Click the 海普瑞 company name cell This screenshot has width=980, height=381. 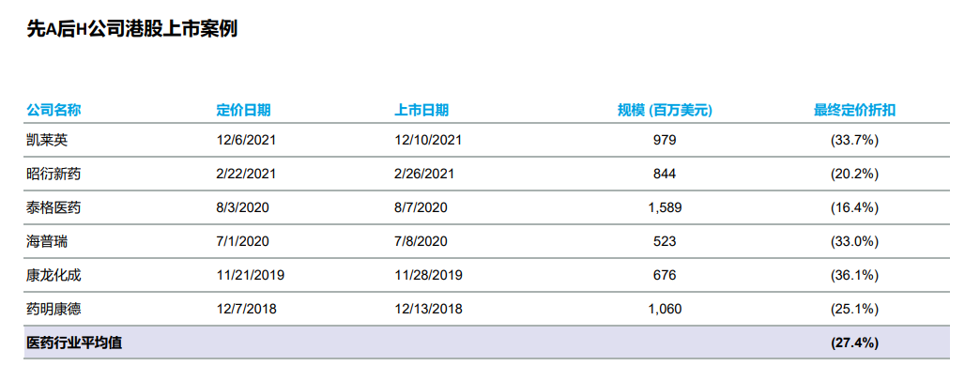47,241
